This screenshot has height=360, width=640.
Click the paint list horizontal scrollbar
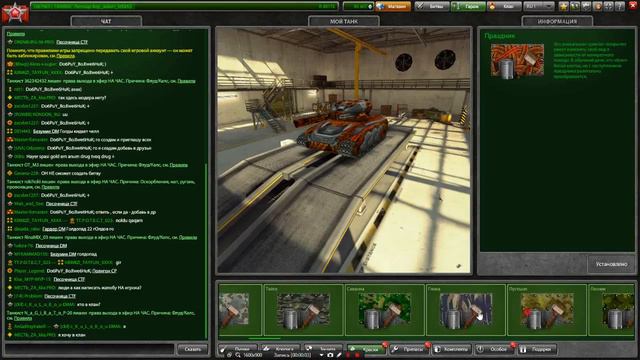coord(264,338)
